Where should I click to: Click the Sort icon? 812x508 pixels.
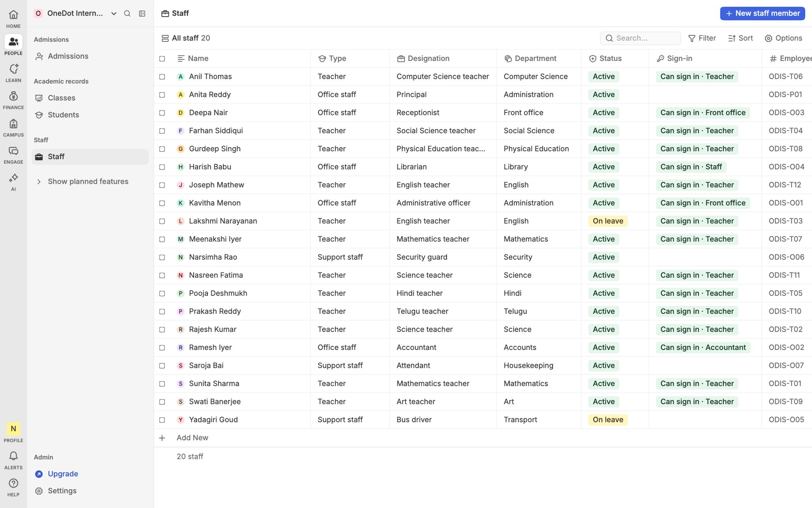[732, 38]
